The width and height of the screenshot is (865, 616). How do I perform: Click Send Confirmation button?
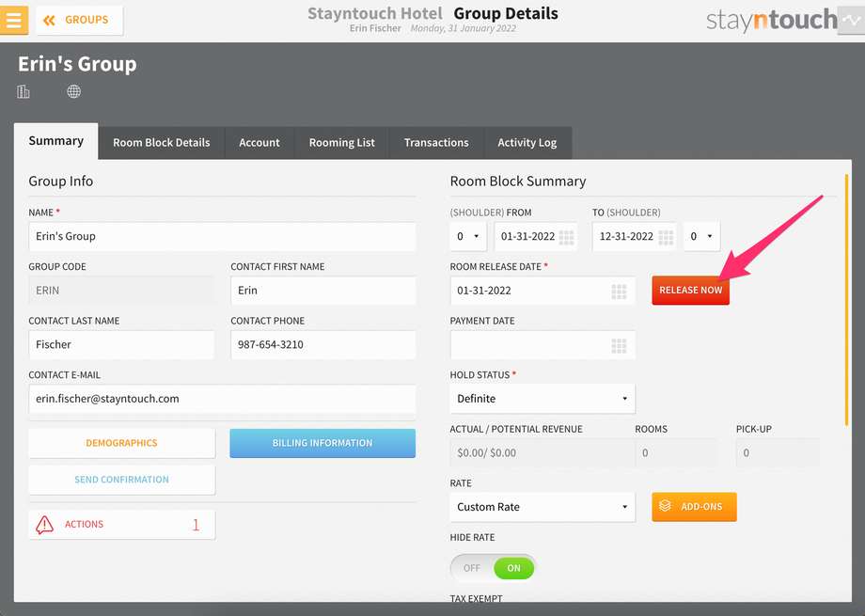coord(122,480)
